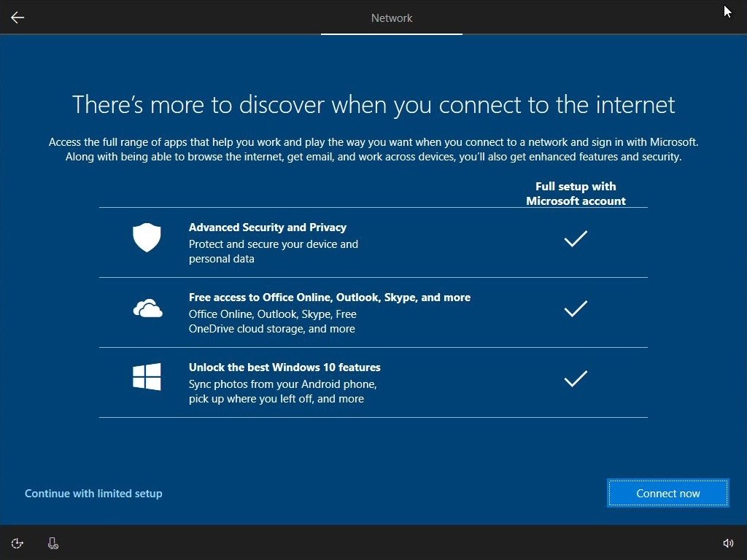Click the Free access to Office Online title
Image resolution: width=747 pixels, height=560 pixels.
click(x=329, y=297)
